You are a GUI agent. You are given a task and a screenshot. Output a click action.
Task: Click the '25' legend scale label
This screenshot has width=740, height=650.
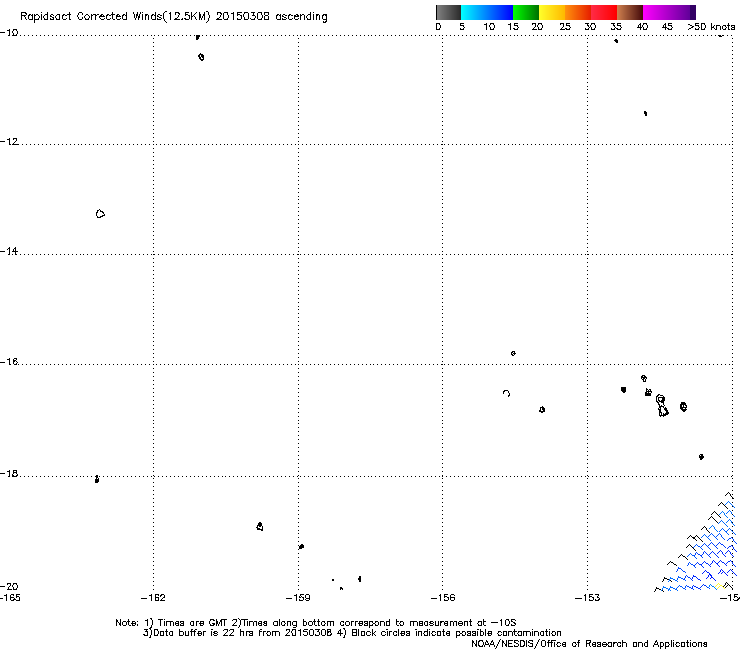click(565, 27)
